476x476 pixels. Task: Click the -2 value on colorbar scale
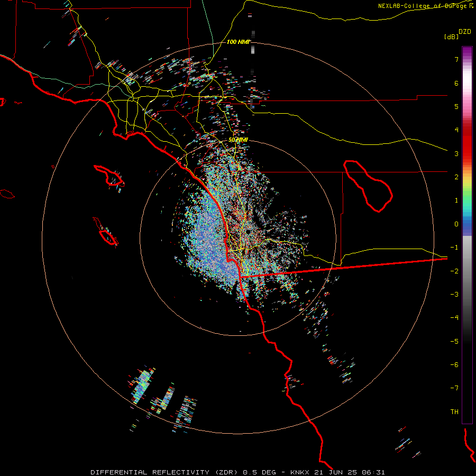[x=454, y=271]
